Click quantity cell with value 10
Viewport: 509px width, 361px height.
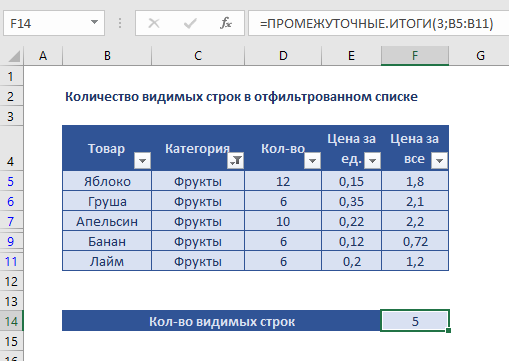tap(283, 221)
